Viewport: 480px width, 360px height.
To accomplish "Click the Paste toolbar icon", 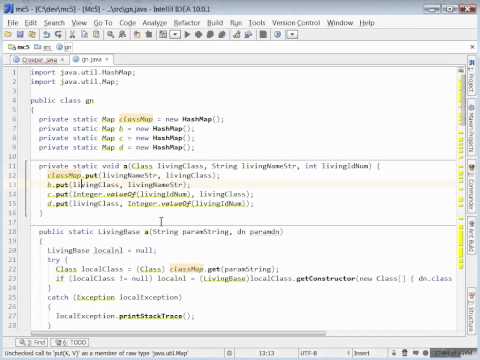I will [96, 34].
